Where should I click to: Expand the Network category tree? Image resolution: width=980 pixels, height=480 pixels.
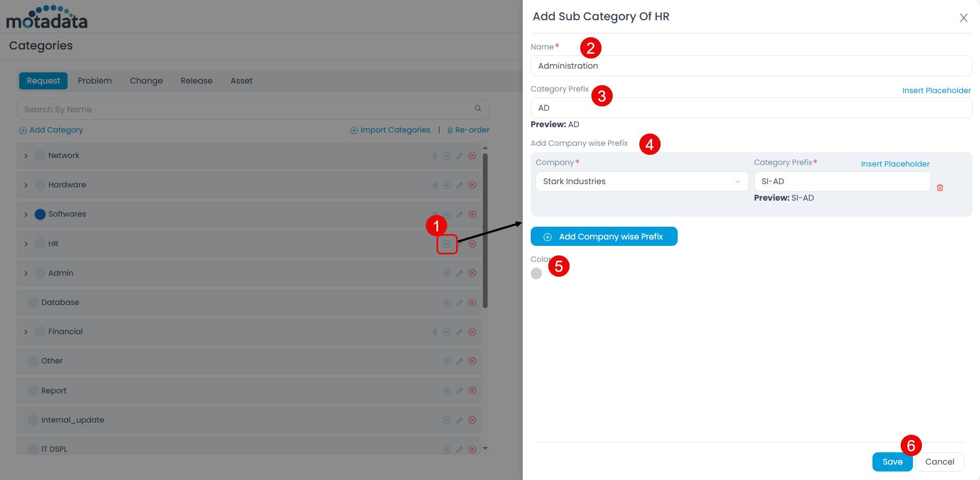26,155
